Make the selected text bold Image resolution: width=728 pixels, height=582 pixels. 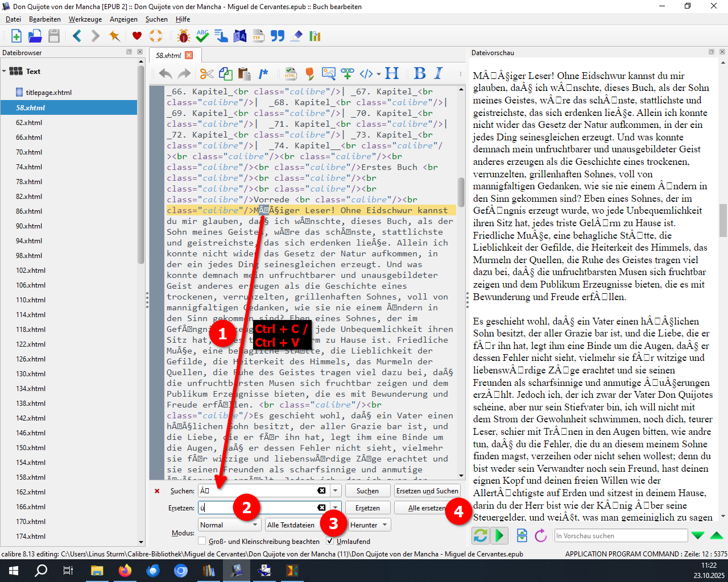coord(420,73)
